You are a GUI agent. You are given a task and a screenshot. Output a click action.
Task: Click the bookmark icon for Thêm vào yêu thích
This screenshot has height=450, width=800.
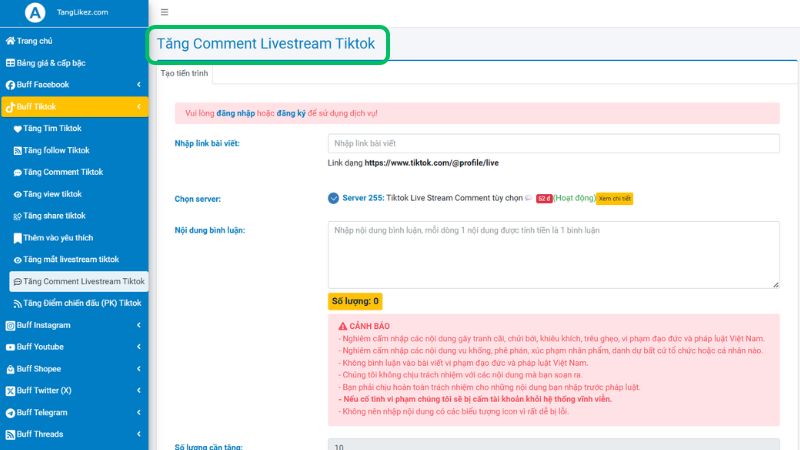17,238
